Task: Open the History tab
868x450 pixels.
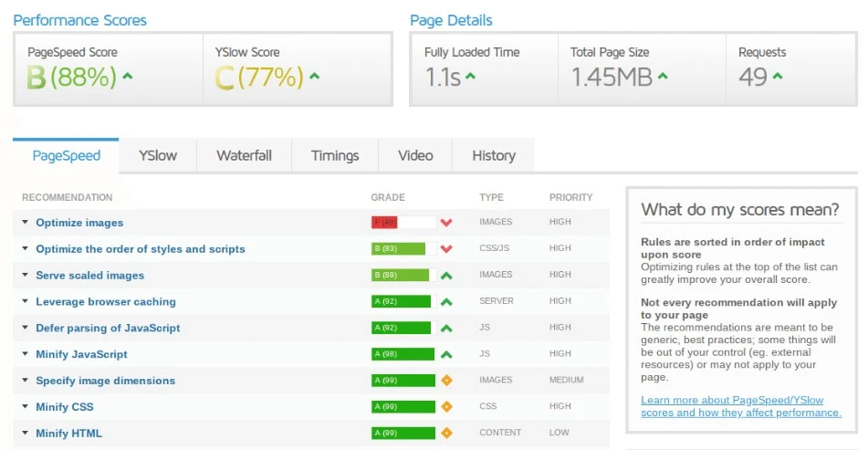Action: click(x=494, y=155)
